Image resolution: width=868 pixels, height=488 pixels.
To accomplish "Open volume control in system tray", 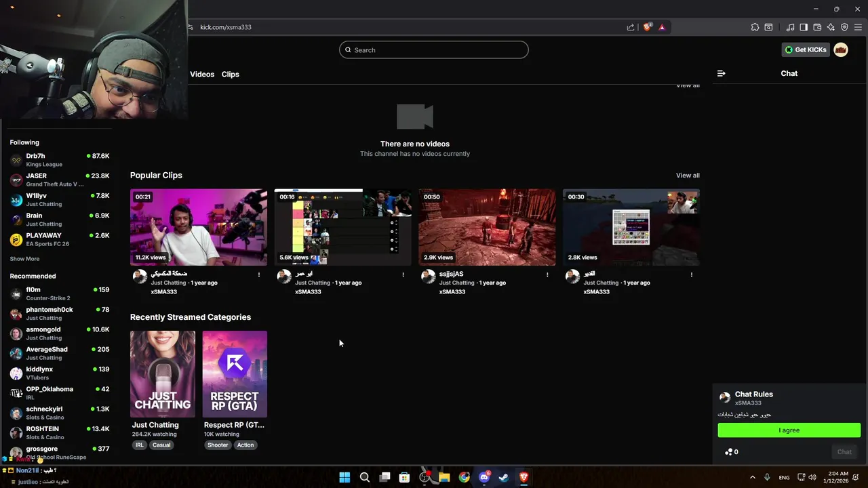I will click(812, 477).
